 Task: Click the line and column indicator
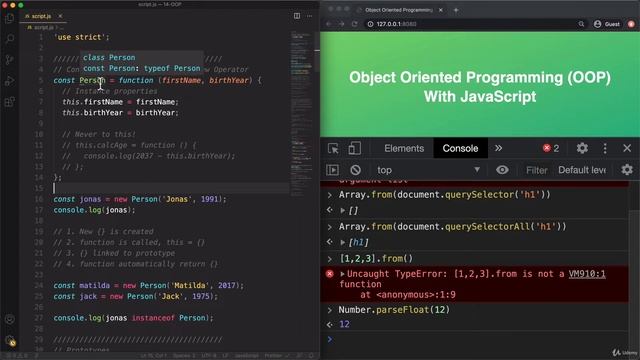point(154,356)
